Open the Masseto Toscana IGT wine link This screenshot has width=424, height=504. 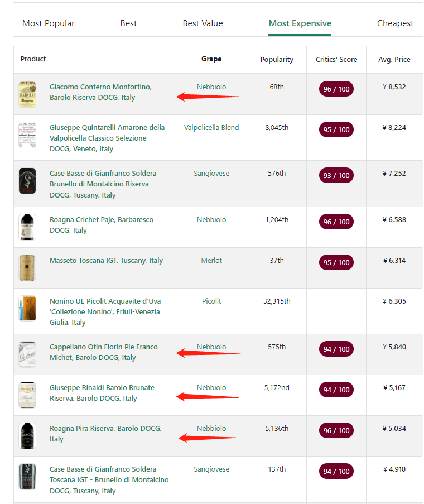coord(106,261)
